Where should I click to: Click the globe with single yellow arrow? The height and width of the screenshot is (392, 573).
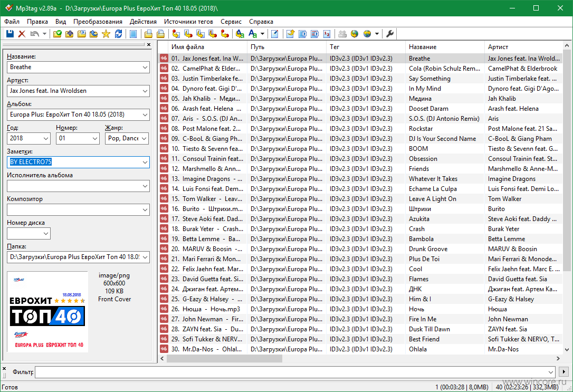click(x=355, y=34)
